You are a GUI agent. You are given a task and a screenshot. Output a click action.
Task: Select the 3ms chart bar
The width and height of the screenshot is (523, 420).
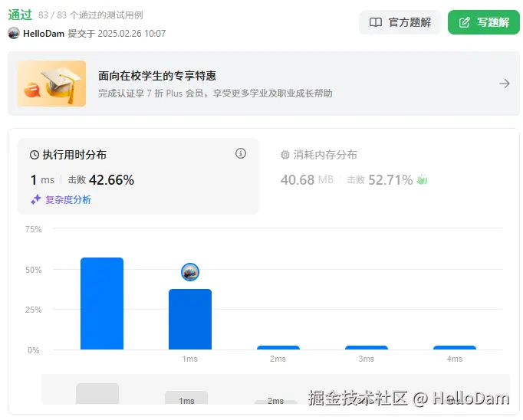pos(367,348)
